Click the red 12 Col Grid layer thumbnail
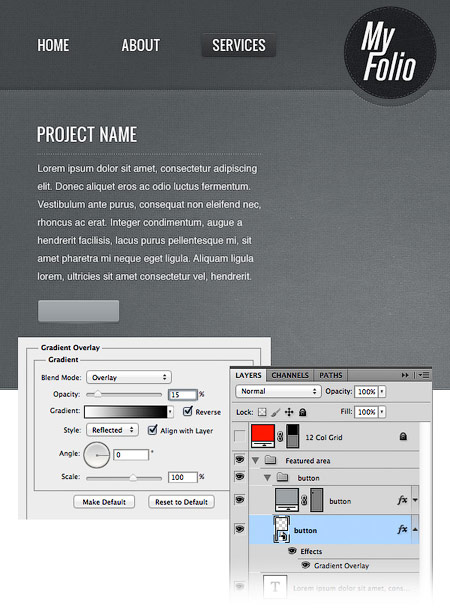Image resolution: width=450 pixels, height=611 pixels. coord(263,436)
